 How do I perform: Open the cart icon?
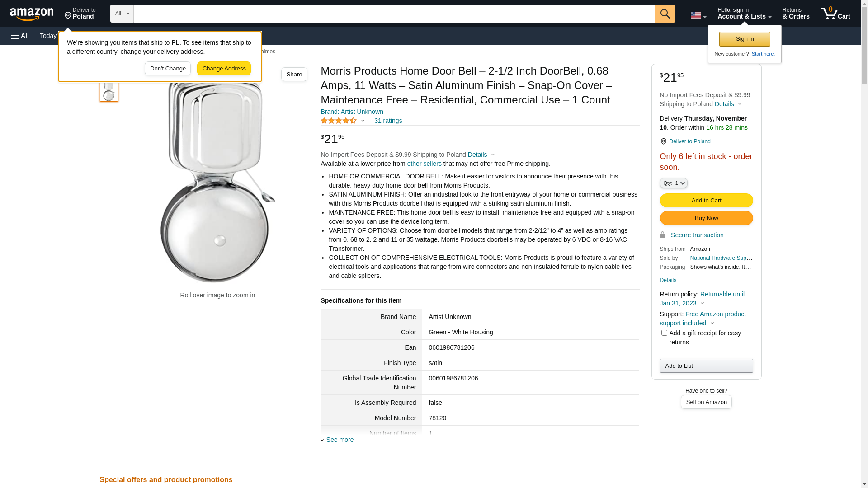(x=835, y=14)
